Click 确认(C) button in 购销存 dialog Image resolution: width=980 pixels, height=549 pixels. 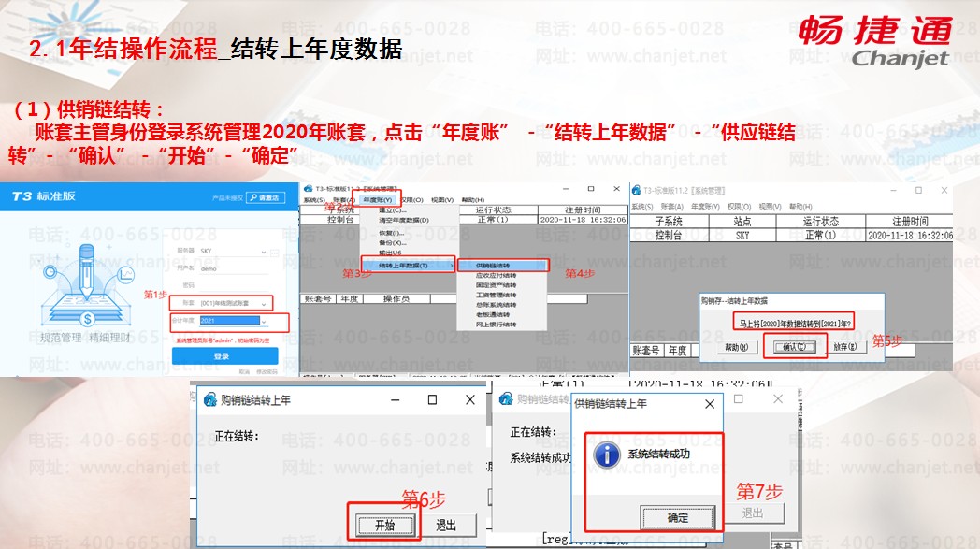click(794, 347)
